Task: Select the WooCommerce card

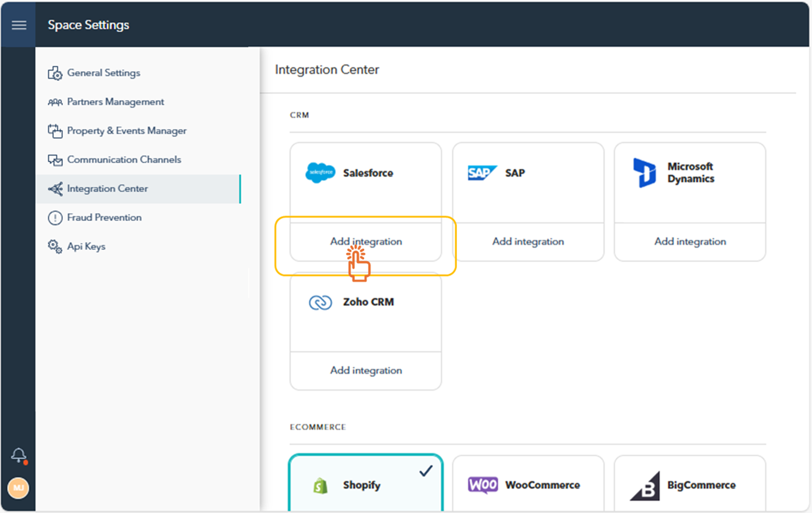Action: tap(528, 483)
